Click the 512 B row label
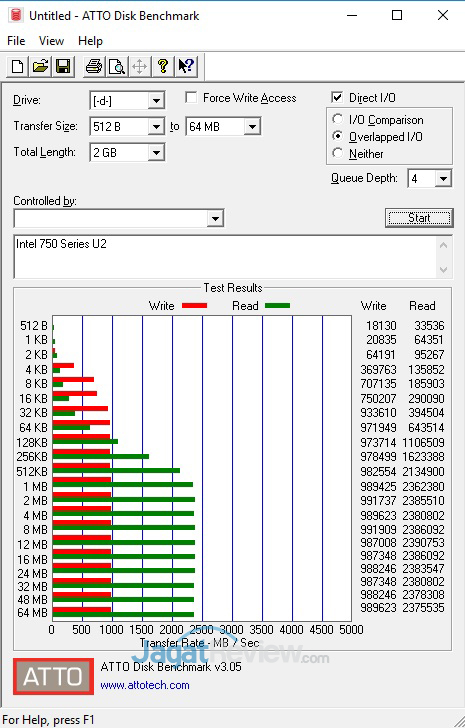Viewport: 465px width, 728px height. (34, 326)
